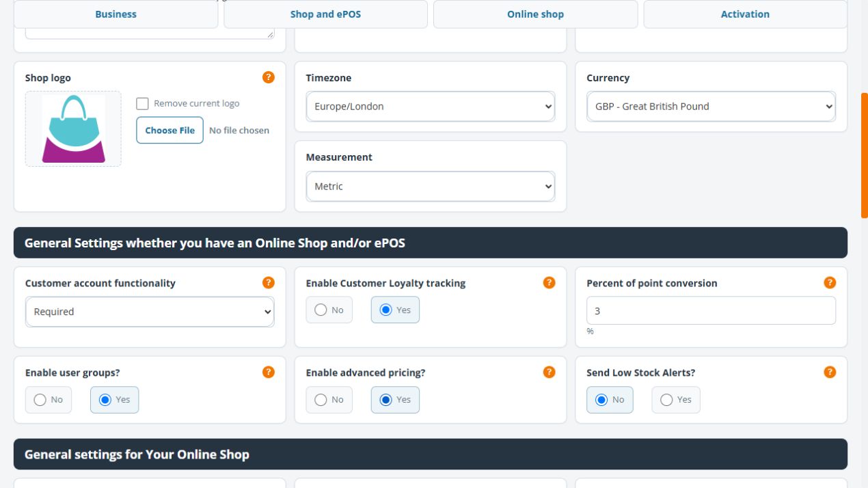Select No for Send Low Stock Alerts
Image resolution: width=868 pixels, height=488 pixels.
click(x=610, y=400)
